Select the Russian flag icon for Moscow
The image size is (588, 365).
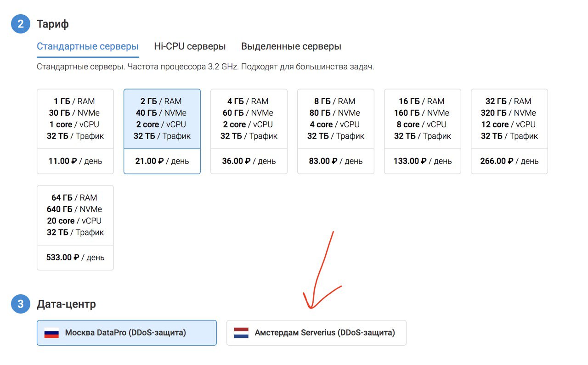tap(51, 333)
